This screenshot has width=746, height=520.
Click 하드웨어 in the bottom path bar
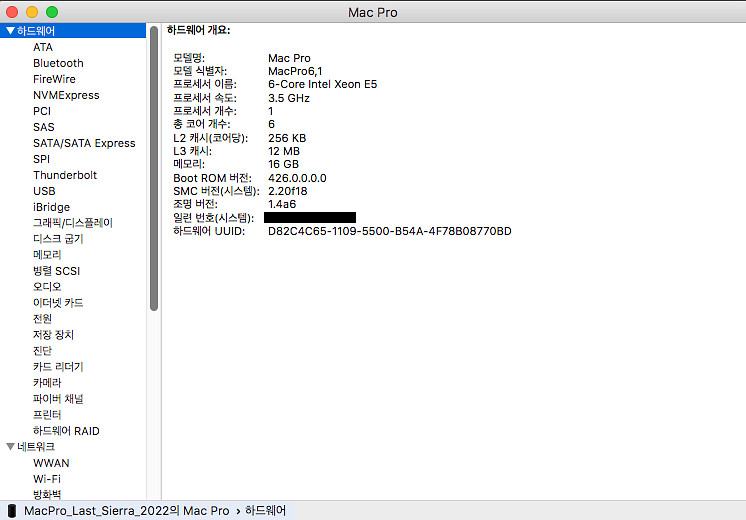tap(265, 511)
